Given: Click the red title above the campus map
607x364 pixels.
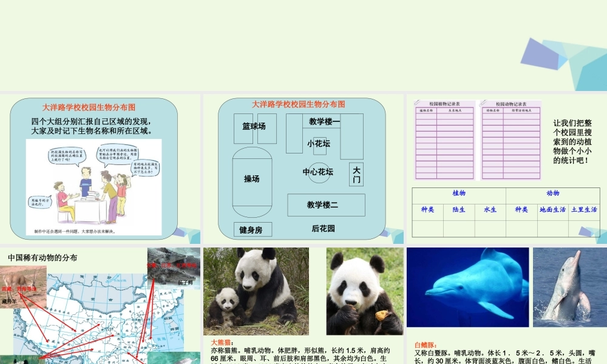Looking at the screenshot, I should 299,104.
